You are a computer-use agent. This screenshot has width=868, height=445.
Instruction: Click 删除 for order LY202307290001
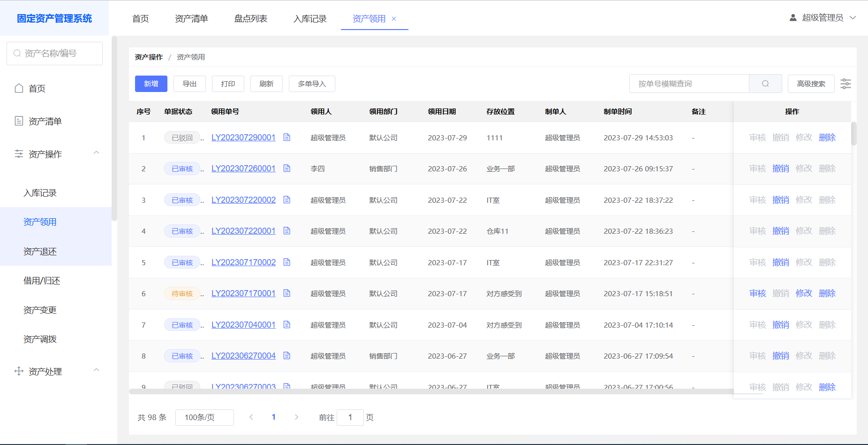click(x=827, y=138)
